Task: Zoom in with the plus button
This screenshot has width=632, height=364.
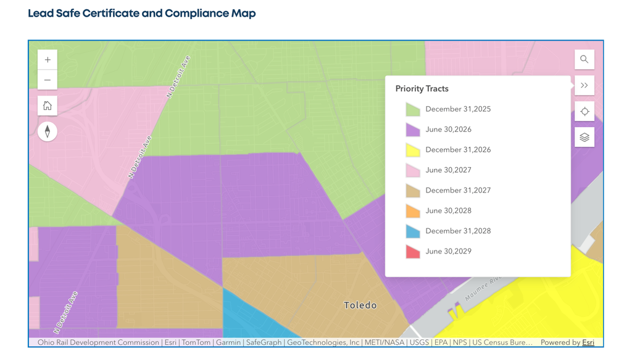Action: 48,60
